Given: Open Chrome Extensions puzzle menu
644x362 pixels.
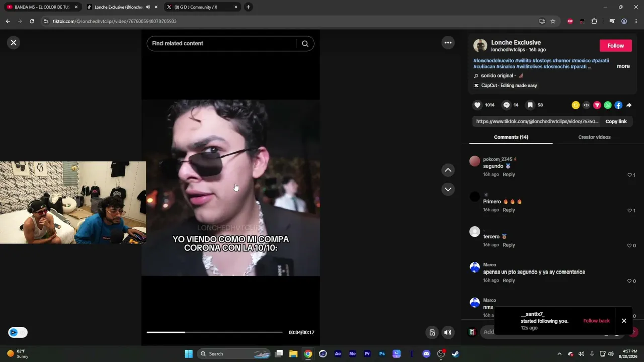Looking at the screenshot, I should pos(594,21).
